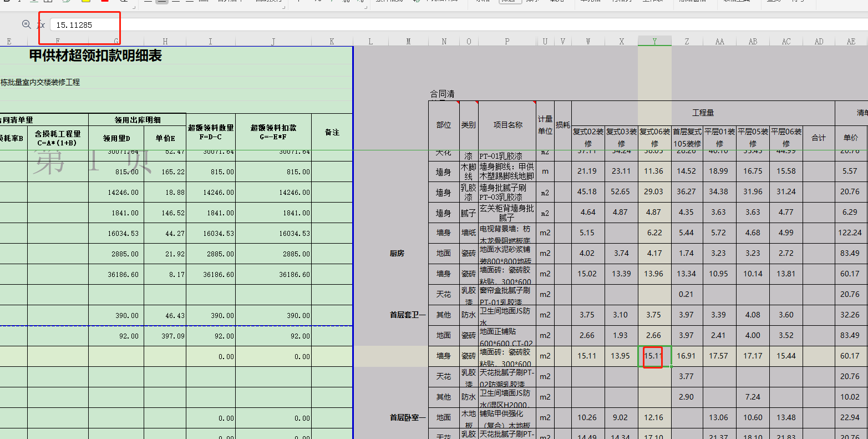This screenshot has height=439, width=868.
Task: Select the cell with value 122.24
Action: [851, 233]
